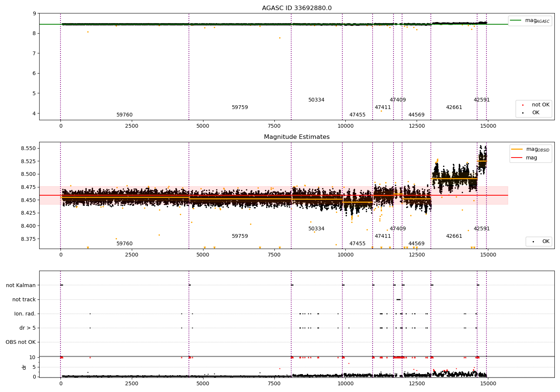Click y-axis tick "8.525"
This screenshot has height=392, width=560.
pos(28,161)
